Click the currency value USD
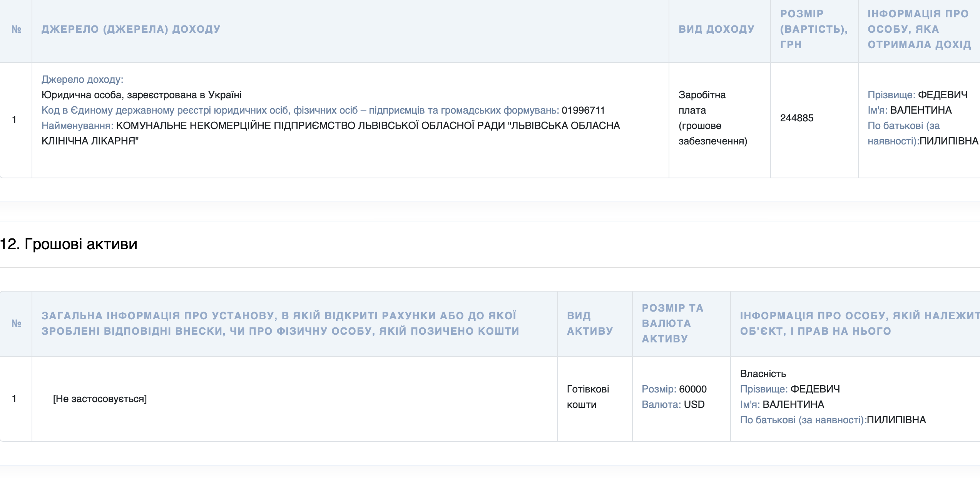Screen dimensions: 980x478 694,404
